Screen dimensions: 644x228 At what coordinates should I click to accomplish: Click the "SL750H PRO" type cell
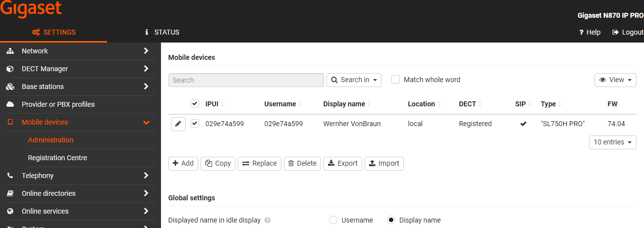pos(563,124)
